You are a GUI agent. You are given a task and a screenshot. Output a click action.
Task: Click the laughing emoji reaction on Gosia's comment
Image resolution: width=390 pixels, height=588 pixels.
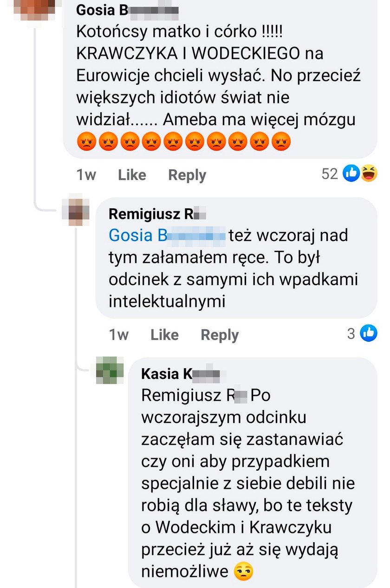tap(369, 173)
